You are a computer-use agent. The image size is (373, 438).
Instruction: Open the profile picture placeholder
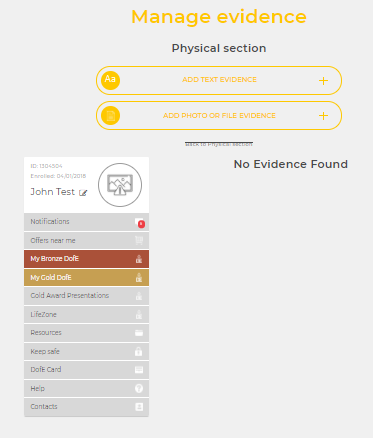coord(120,185)
